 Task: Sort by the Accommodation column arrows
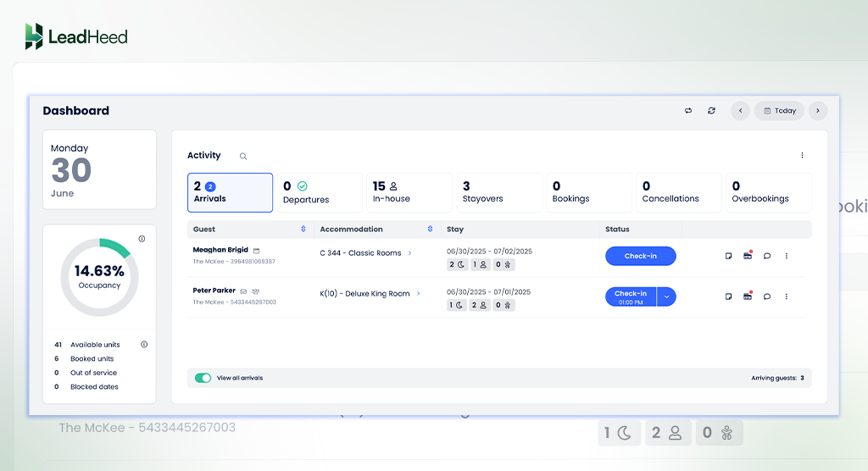click(430, 229)
